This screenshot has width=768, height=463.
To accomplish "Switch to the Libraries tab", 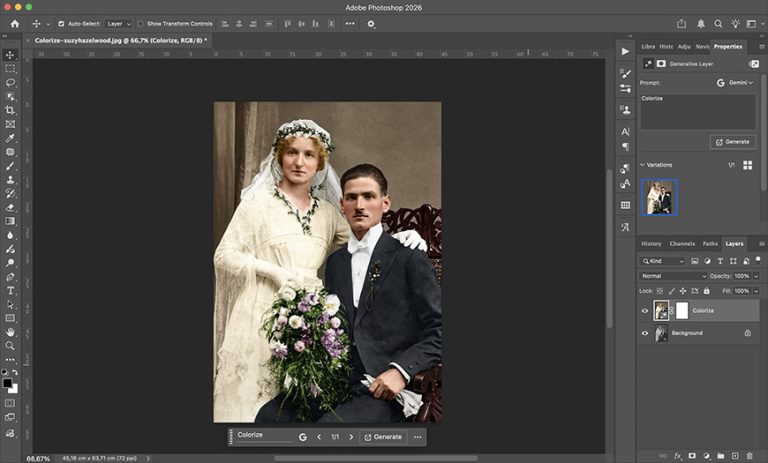I will click(x=648, y=47).
